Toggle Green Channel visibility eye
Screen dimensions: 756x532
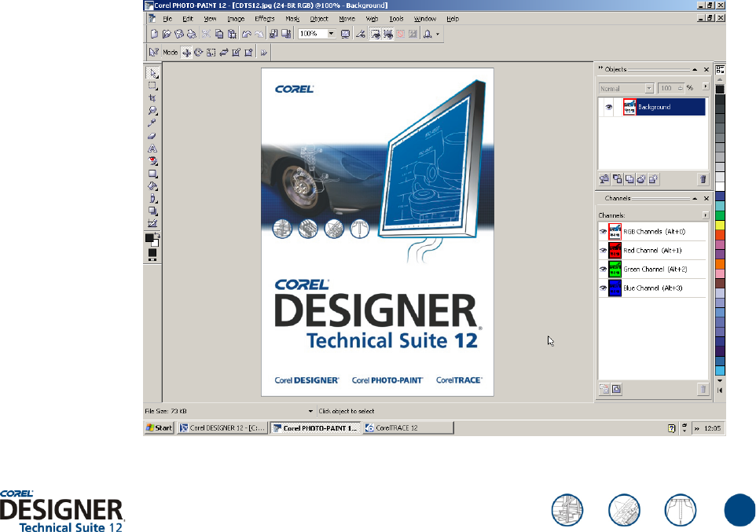tap(603, 269)
